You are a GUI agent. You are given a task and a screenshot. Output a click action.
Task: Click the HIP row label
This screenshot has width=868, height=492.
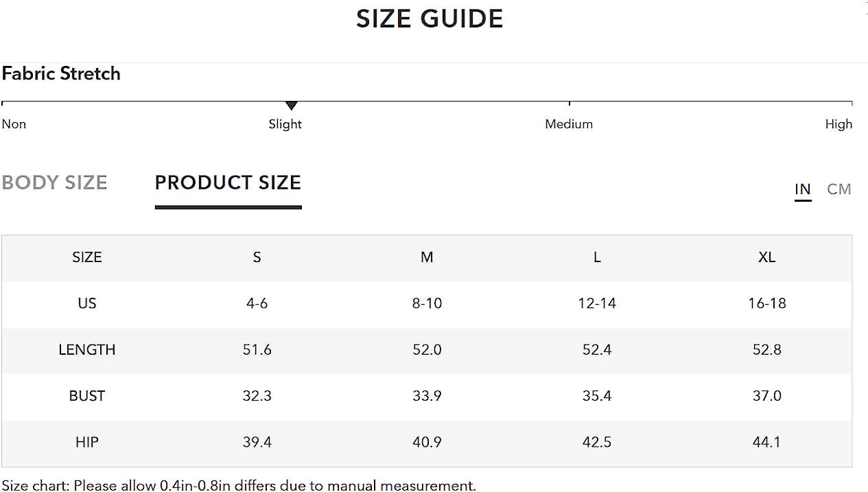[x=87, y=442]
